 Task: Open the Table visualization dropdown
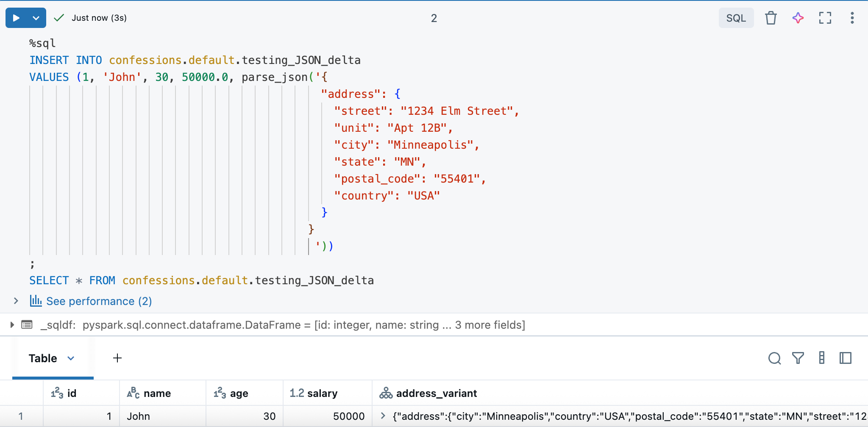[x=71, y=358]
